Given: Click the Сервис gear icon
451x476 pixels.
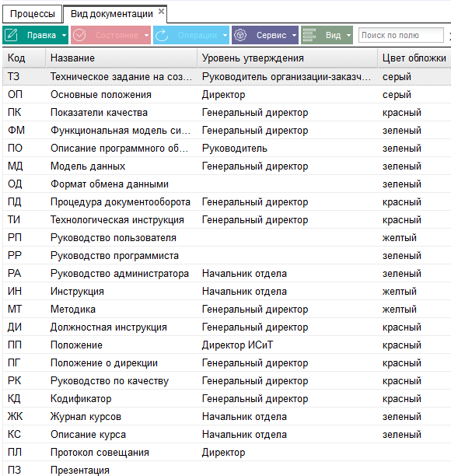Looking at the screenshot, I should [240, 35].
